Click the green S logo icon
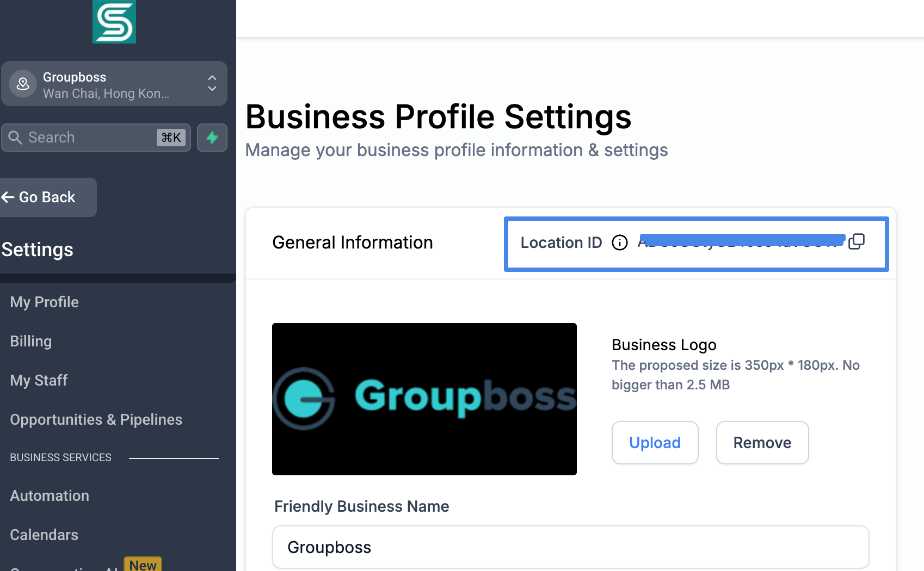Image resolution: width=924 pixels, height=571 pixels. point(114,22)
